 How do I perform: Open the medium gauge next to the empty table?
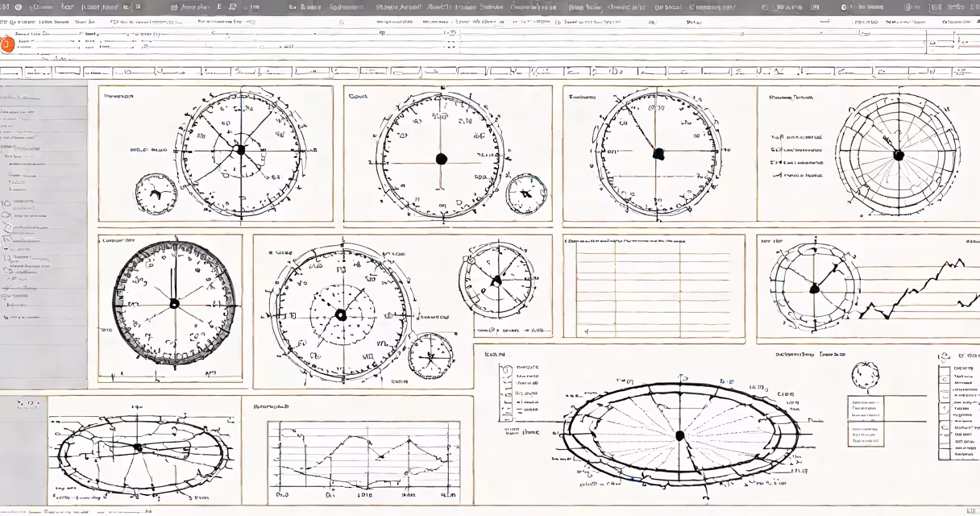(x=497, y=280)
